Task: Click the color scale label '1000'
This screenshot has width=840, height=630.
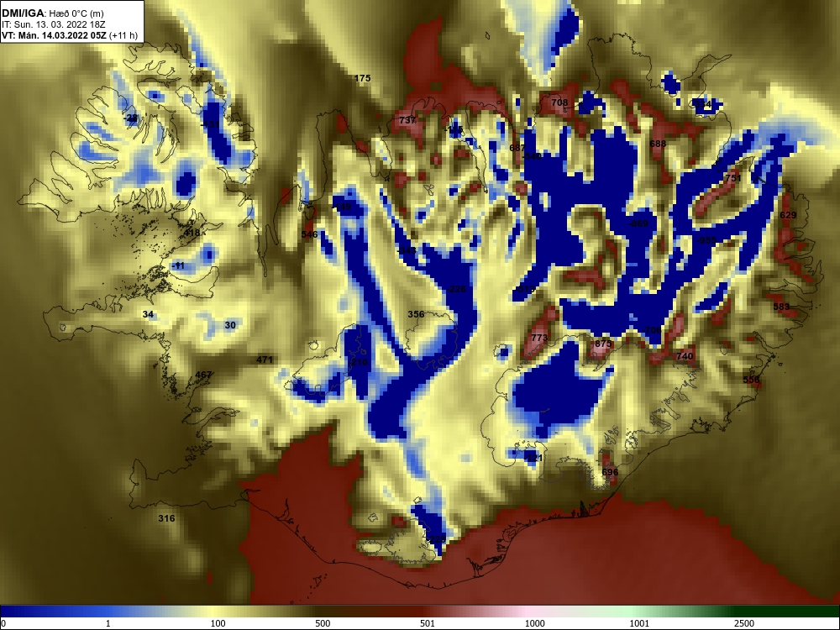Action: (x=534, y=623)
